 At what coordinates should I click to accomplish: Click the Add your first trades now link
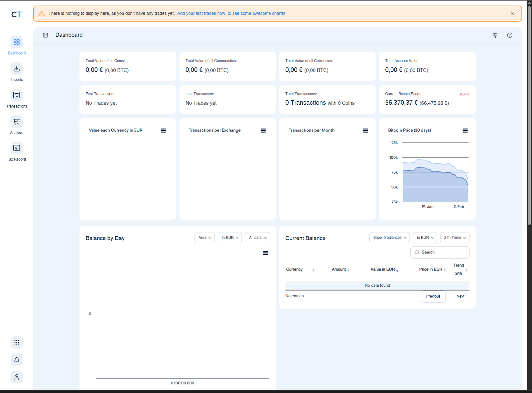[231, 13]
